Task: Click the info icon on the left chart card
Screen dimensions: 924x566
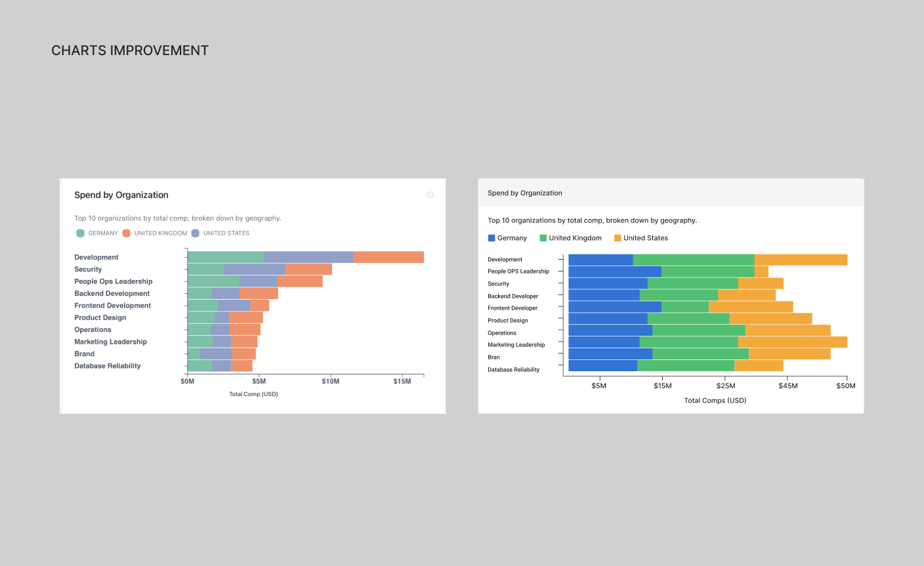Action: click(x=430, y=195)
